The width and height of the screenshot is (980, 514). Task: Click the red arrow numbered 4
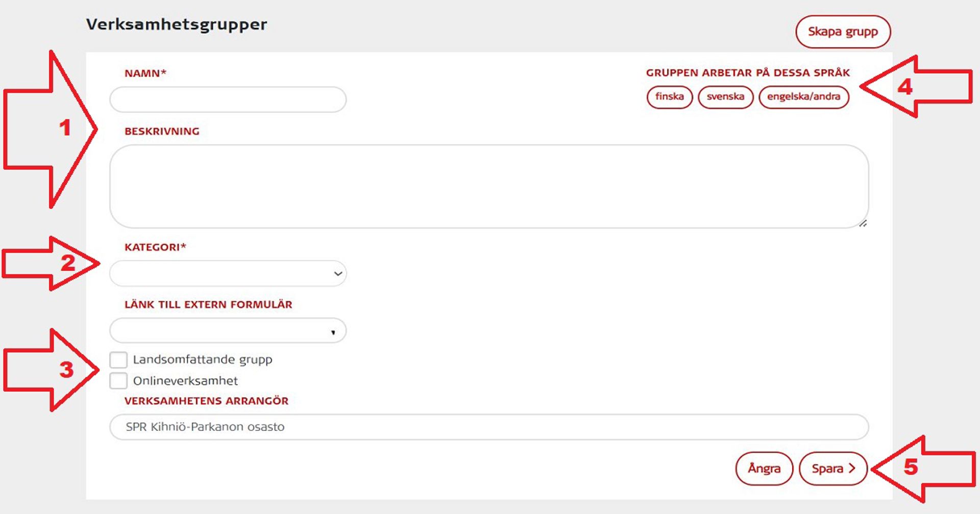click(x=916, y=87)
